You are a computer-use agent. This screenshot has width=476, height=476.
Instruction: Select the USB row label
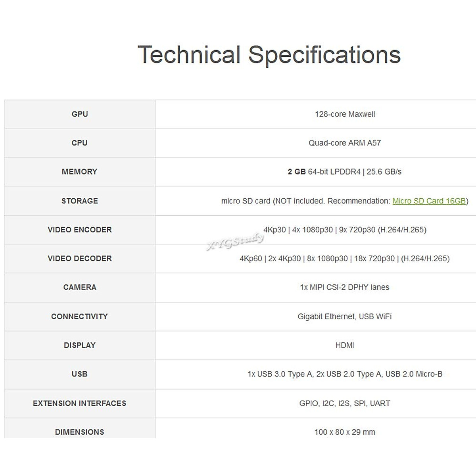(79, 374)
